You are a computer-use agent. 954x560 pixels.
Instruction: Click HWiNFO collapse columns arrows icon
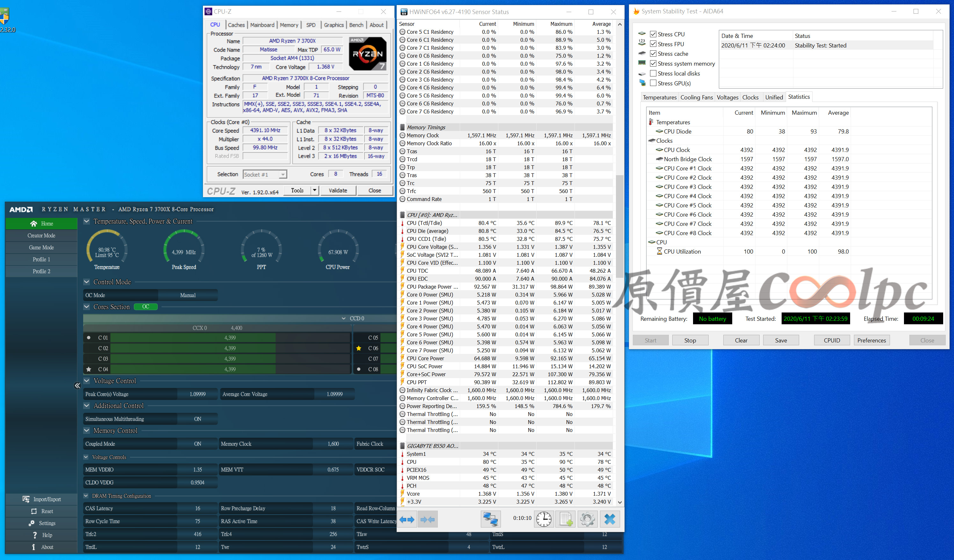(x=428, y=520)
